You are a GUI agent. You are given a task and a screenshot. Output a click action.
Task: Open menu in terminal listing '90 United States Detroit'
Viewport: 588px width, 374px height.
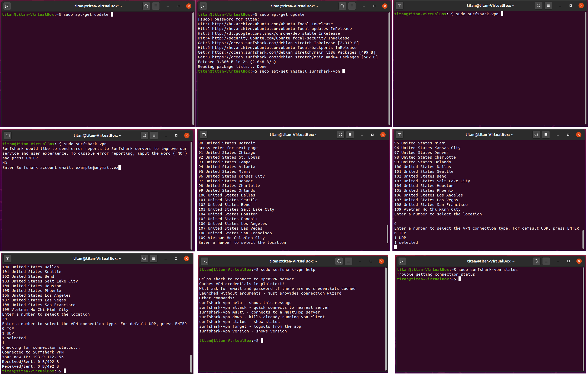click(350, 135)
